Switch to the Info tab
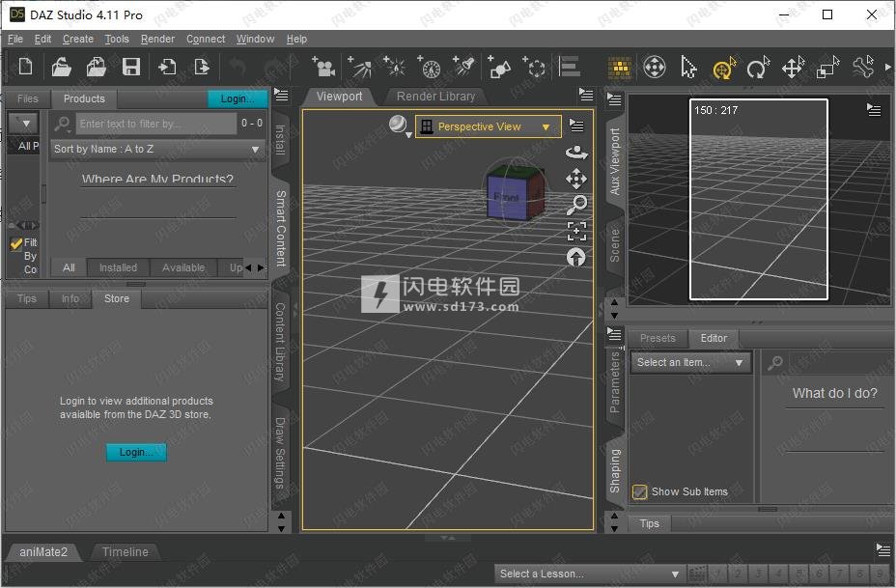The height and width of the screenshot is (588, 896). [x=70, y=299]
